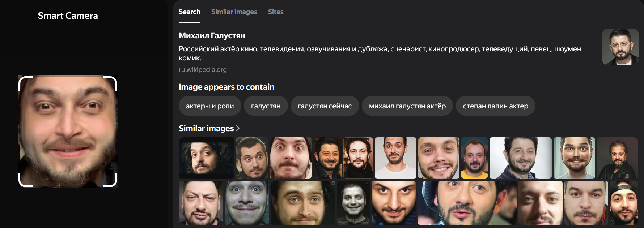Open the Wikipedia portrait thumbnail beside the description
The width and height of the screenshot is (644, 228).
click(620, 47)
